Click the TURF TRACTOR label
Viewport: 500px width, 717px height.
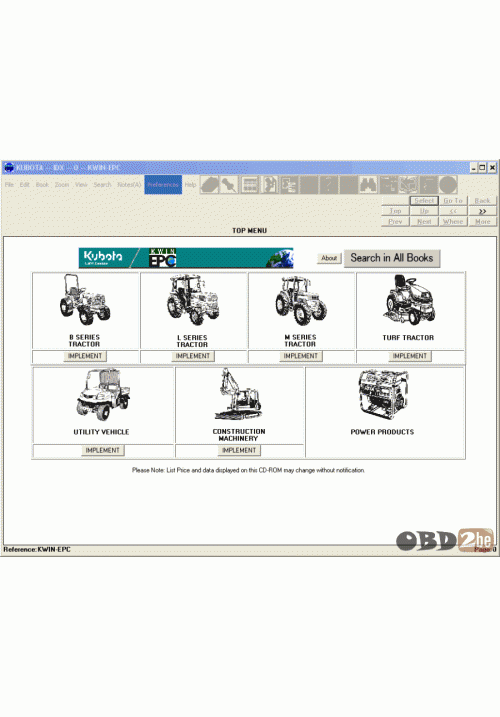pos(408,338)
